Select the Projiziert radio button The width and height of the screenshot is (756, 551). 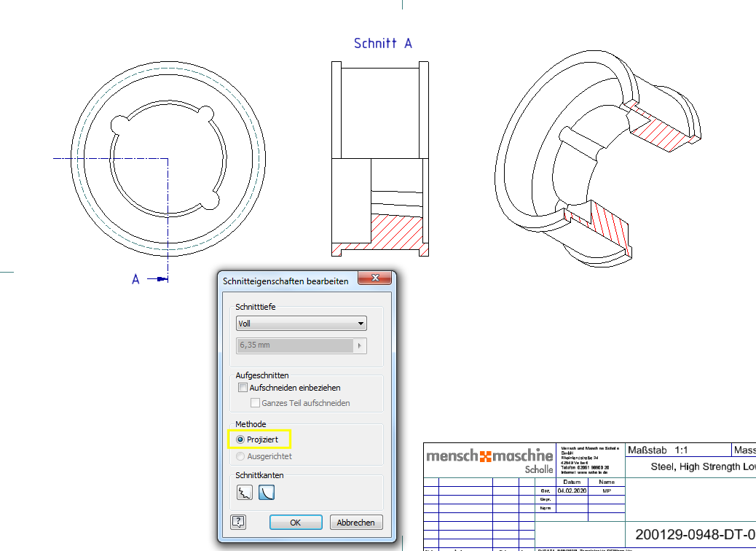pos(240,439)
